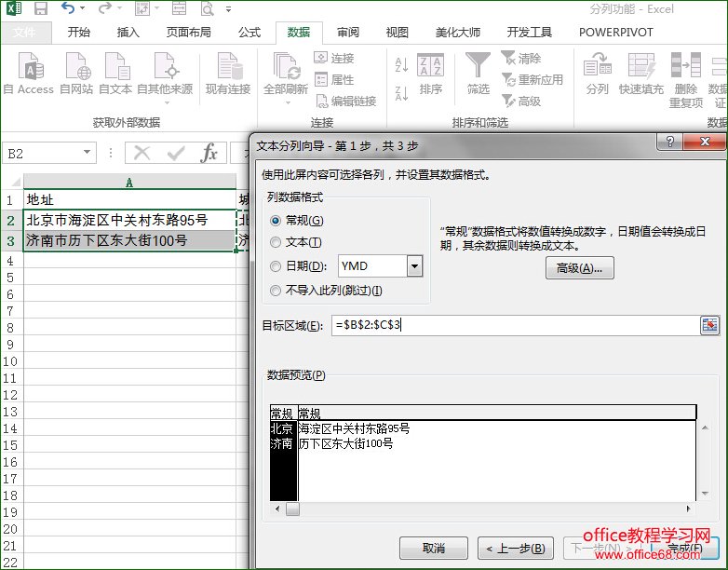Screen dimensions: 728x570
Task: Switch to the 公式 ribbon tab
Action: coord(249,32)
